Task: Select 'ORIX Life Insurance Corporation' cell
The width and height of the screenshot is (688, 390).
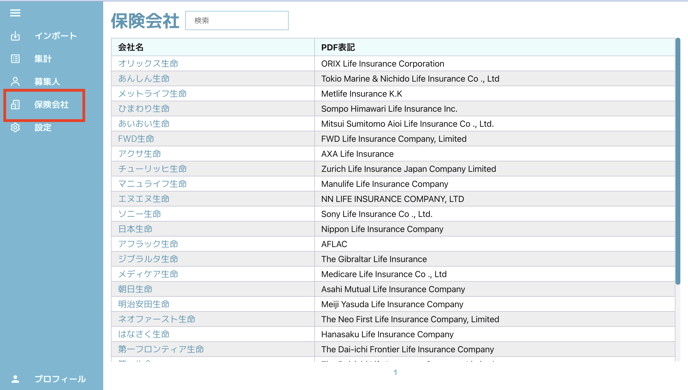Action: coord(494,64)
